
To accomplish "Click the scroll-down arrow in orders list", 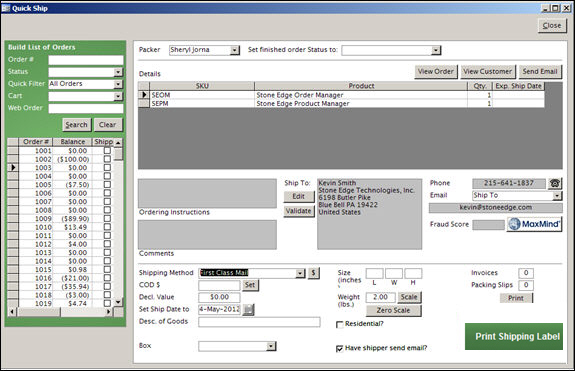I will [x=118, y=302].
